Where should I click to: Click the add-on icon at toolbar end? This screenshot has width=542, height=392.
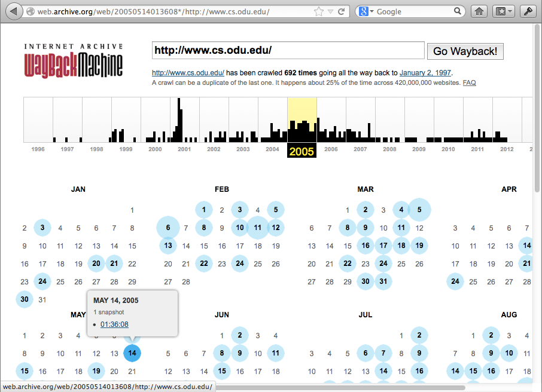pos(528,11)
